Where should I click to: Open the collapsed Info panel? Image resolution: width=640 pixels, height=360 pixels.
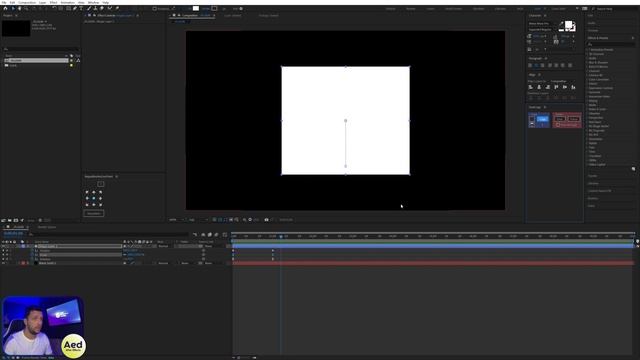coord(590,16)
